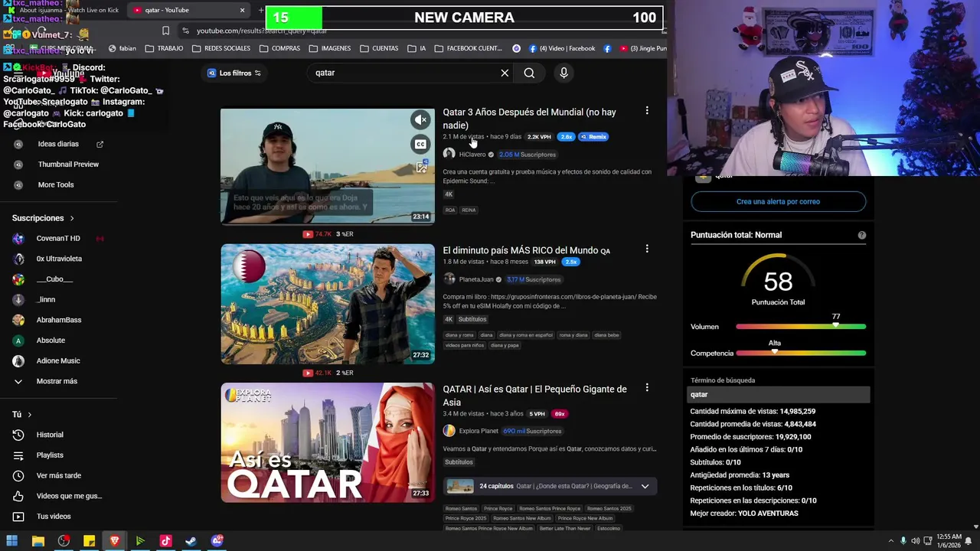Open QATAR Así es Qatar El Pequeño Gigante title
Viewport: 980px width, 551px height.
(x=534, y=396)
